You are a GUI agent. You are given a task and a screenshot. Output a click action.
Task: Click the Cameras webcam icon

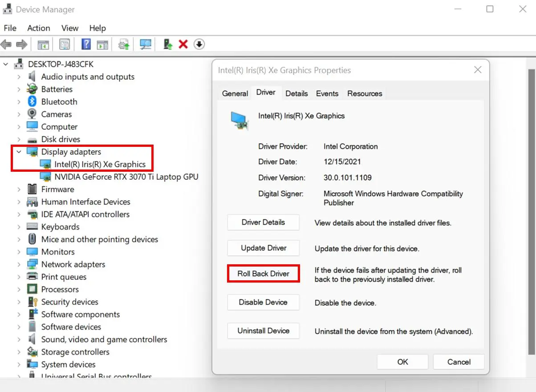click(x=32, y=114)
